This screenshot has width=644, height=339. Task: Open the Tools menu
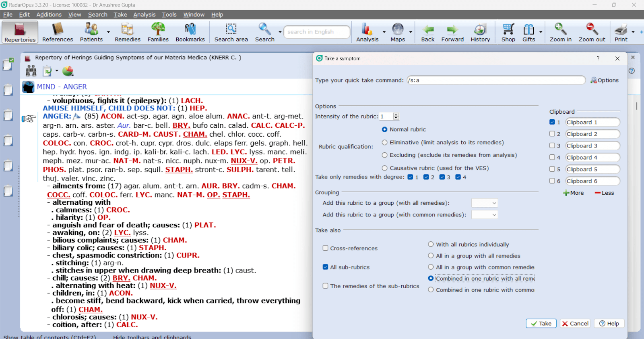(x=169, y=15)
